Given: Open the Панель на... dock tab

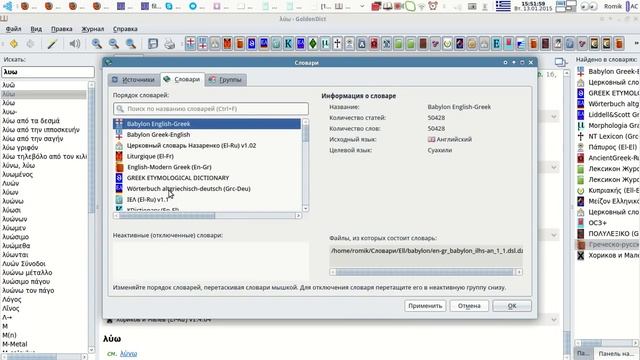Looking at the screenshot, I should (615, 353).
